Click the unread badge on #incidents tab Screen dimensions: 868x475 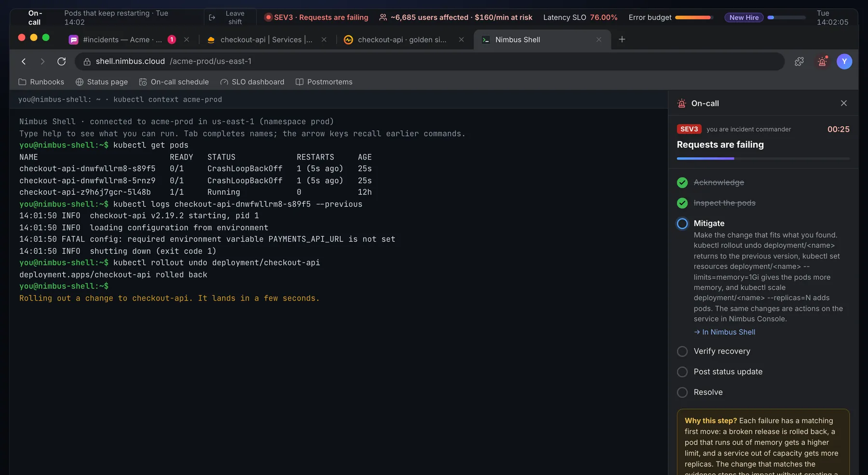coord(172,40)
